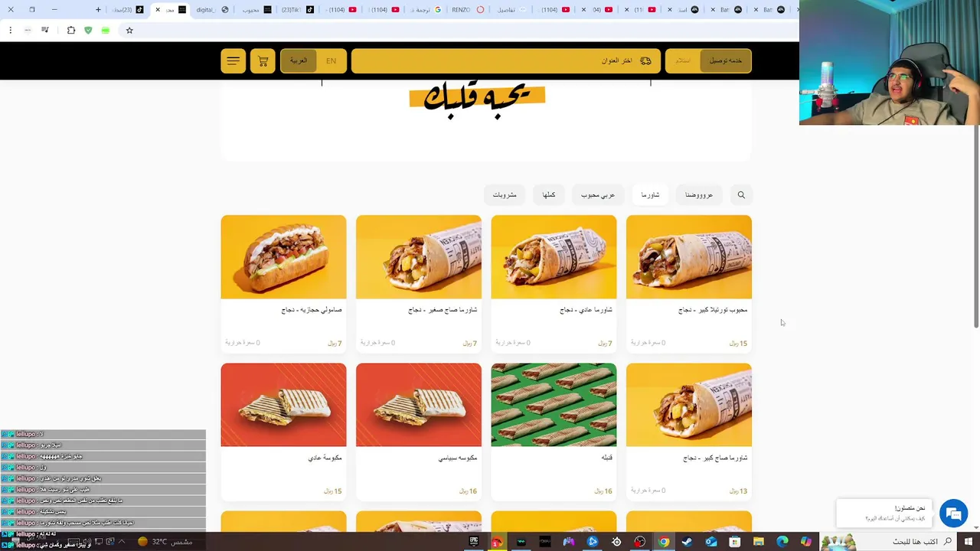Click the search magnifier in category bar

point(741,195)
